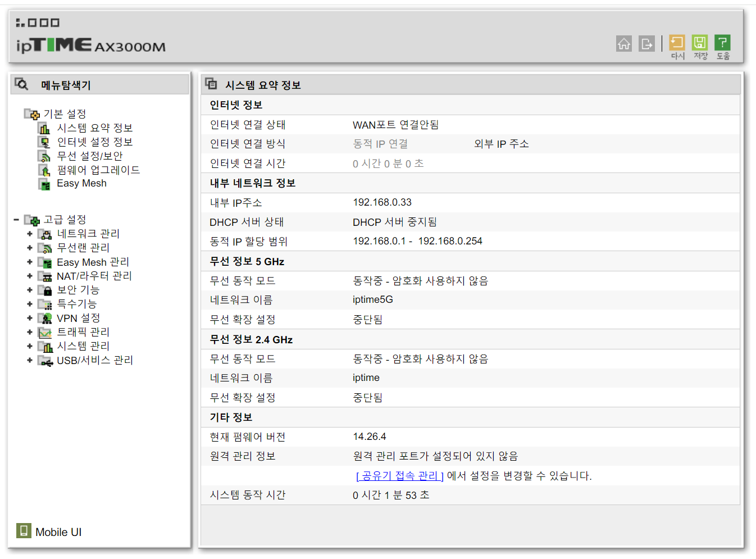756x559 pixels.
Task: Select 네트워크 관리 label in tree
Action: (88, 234)
